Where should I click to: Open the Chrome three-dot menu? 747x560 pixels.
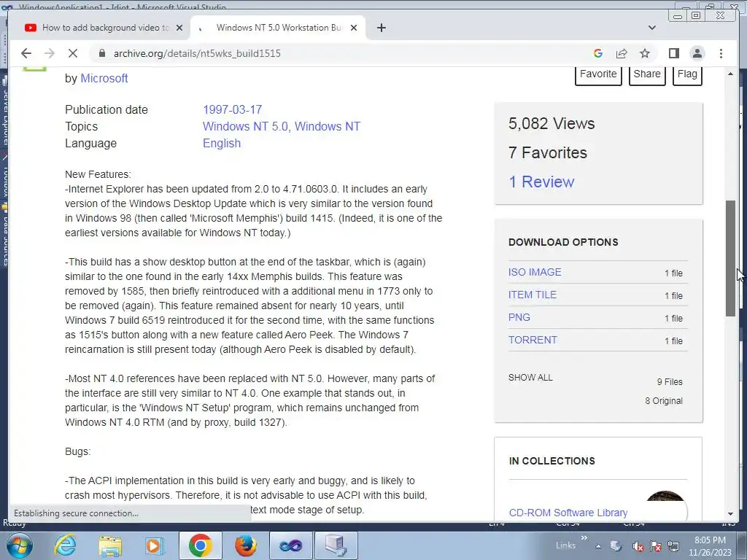click(721, 53)
